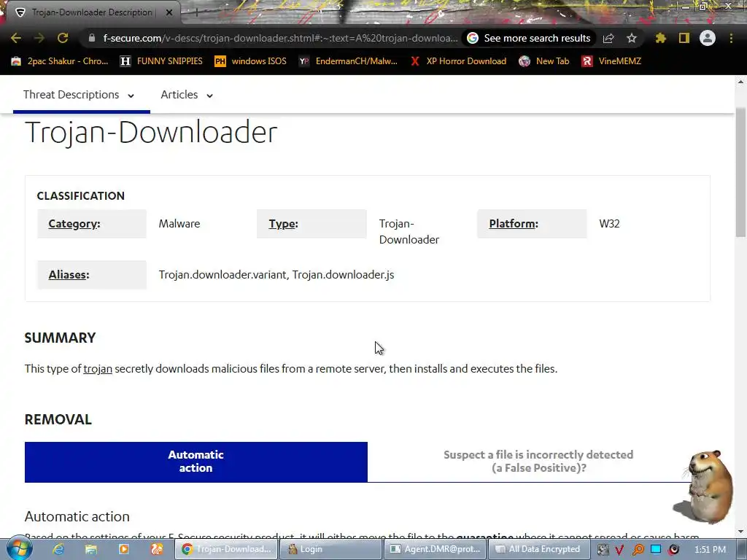Open Windows Explorer from taskbar
Viewport: 747px width, 560px height.
pos(91,549)
